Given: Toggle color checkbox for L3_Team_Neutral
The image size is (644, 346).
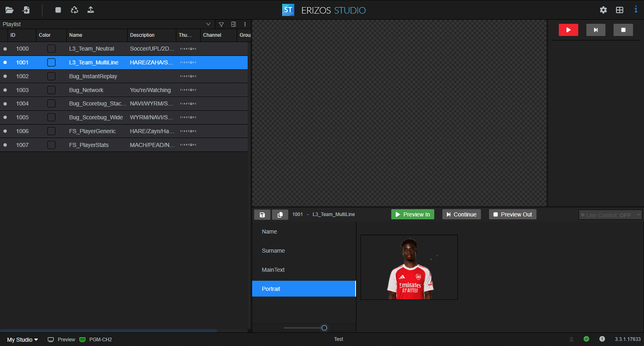Looking at the screenshot, I should click(51, 49).
